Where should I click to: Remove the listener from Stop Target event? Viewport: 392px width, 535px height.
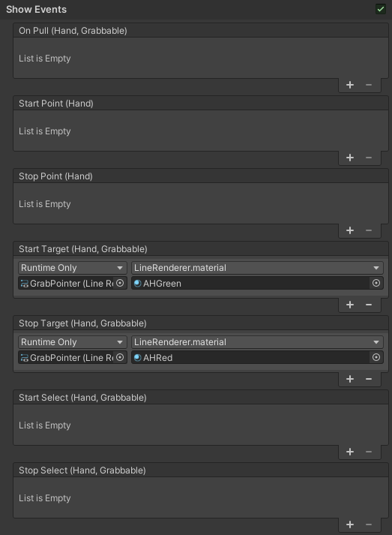369,379
